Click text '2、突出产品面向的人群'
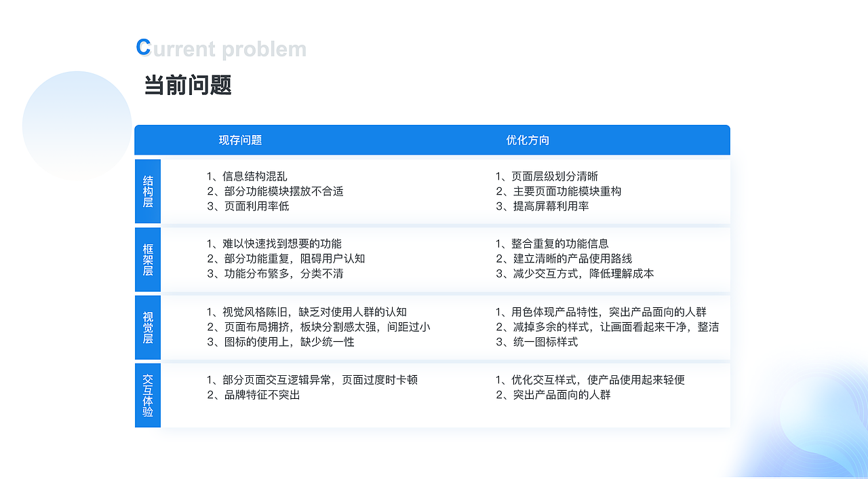The height and width of the screenshot is (479, 868). [x=553, y=395]
